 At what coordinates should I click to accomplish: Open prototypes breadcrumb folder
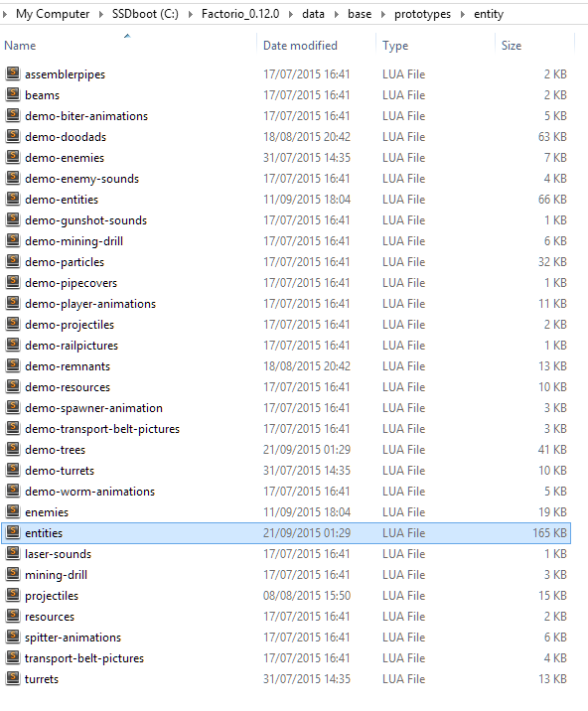click(x=422, y=14)
